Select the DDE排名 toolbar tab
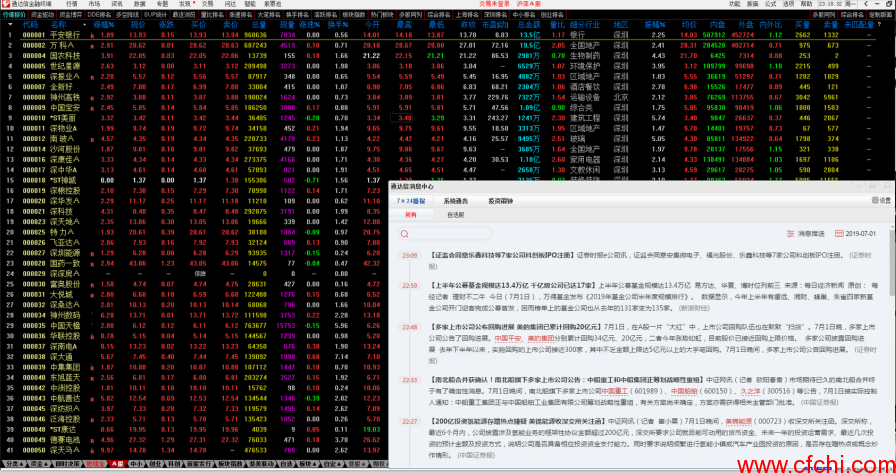Viewport: 896px width, 473px height. coord(99,14)
